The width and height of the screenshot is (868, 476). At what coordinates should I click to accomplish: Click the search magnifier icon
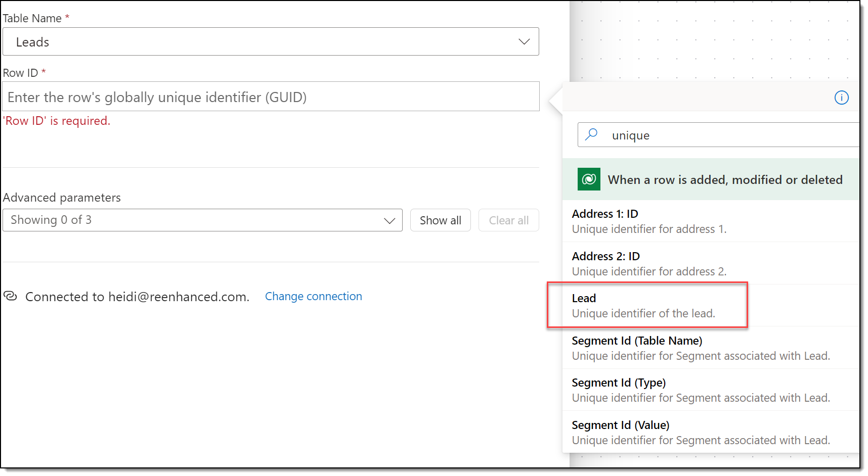[591, 134]
